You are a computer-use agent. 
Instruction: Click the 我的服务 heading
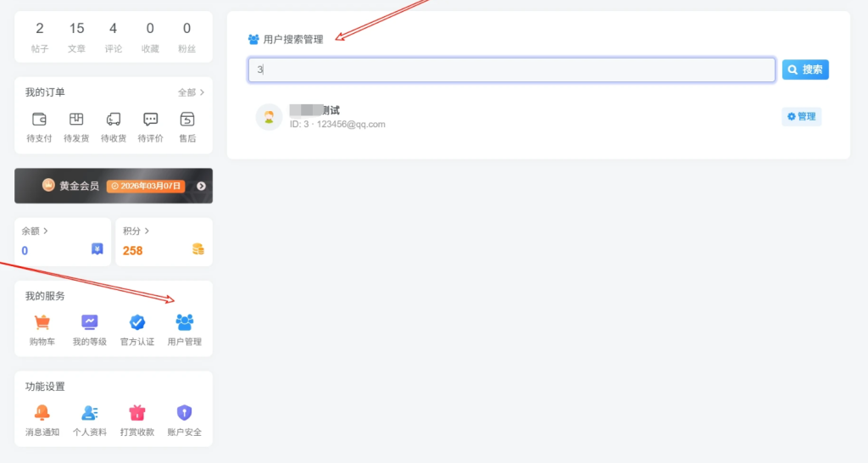[x=45, y=296]
